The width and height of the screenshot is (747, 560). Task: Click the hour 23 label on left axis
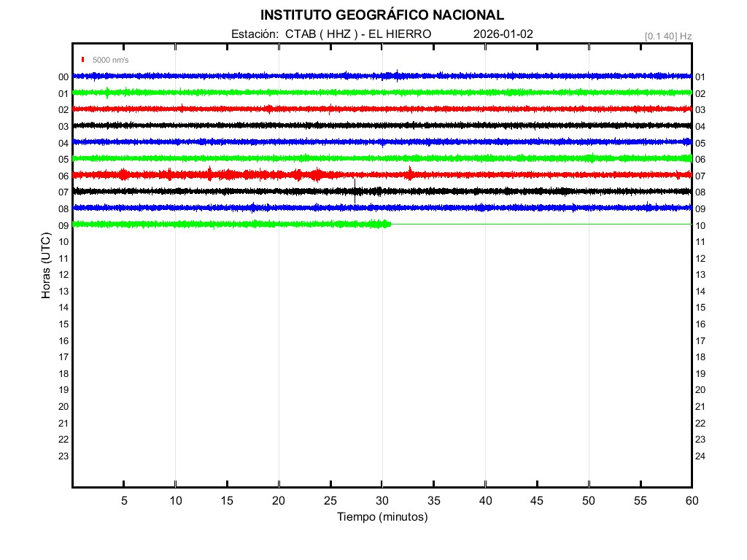click(63, 456)
